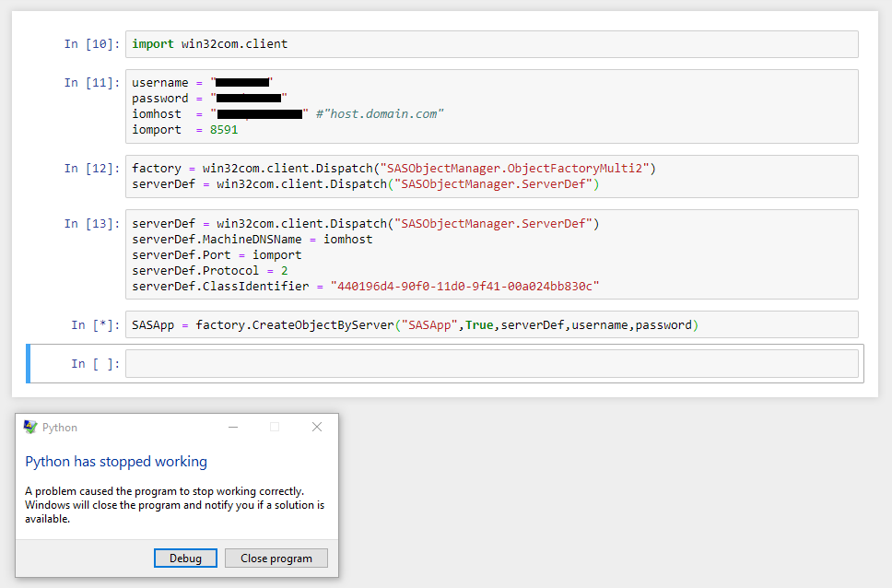892x588 pixels.
Task: Click the empty In [ ] prompt
Action: [x=95, y=364]
